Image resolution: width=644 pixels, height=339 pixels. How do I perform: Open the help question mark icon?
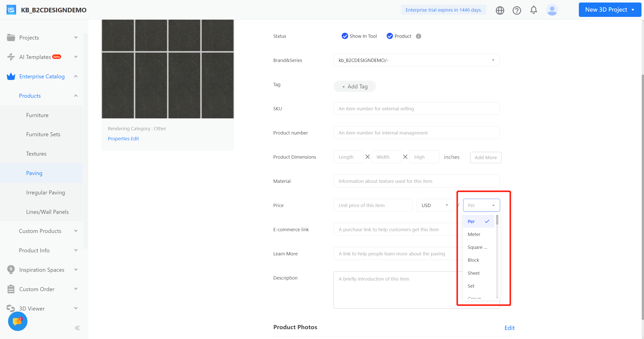(516, 10)
